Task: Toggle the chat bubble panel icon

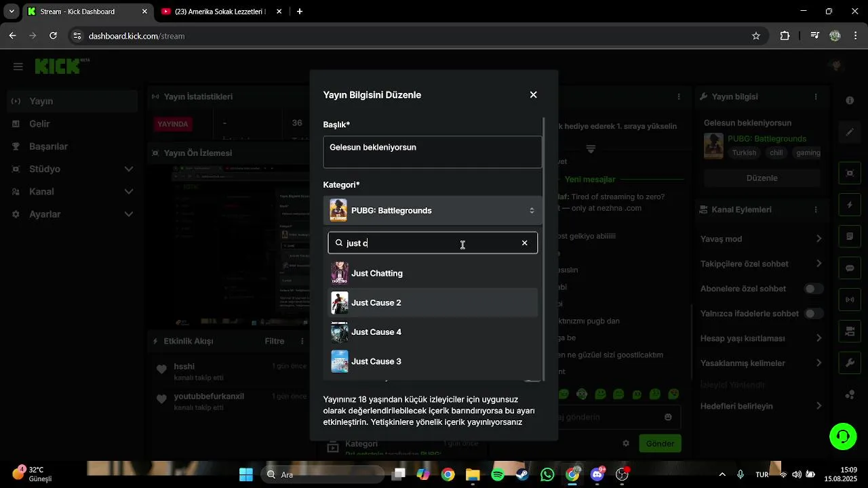Action: 850,268
